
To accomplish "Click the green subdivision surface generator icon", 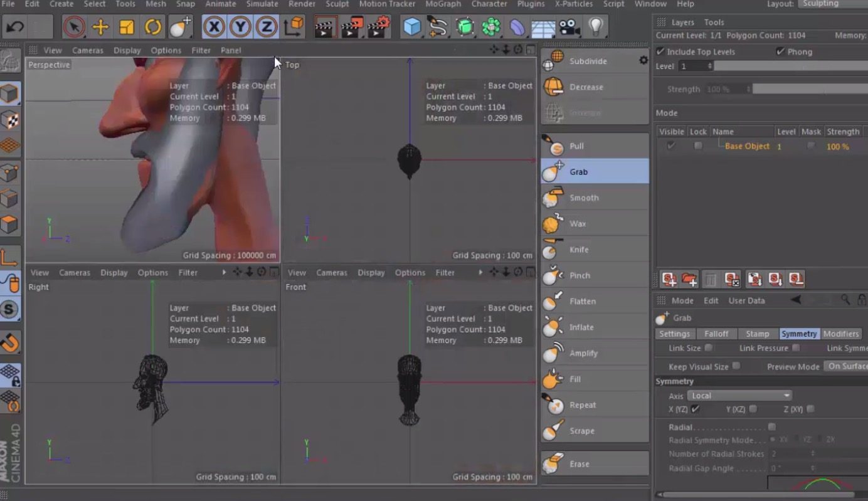I will click(465, 27).
